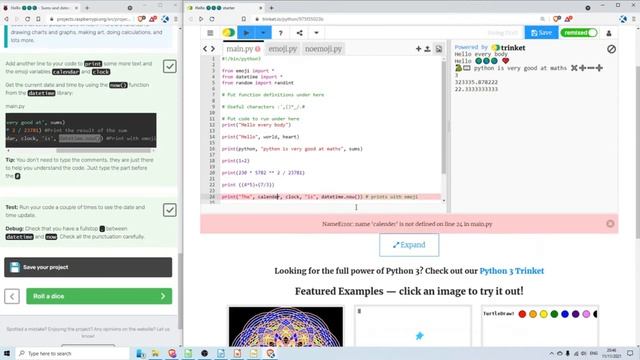Expand the dropdown next to share icon
Image resolution: width=640 pixels, height=360 pixels.
click(x=316, y=33)
